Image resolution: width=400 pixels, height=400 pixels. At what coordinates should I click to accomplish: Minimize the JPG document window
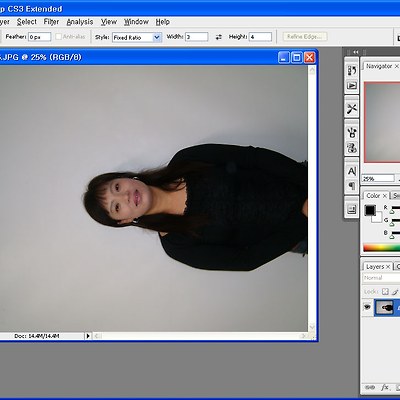point(283,57)
